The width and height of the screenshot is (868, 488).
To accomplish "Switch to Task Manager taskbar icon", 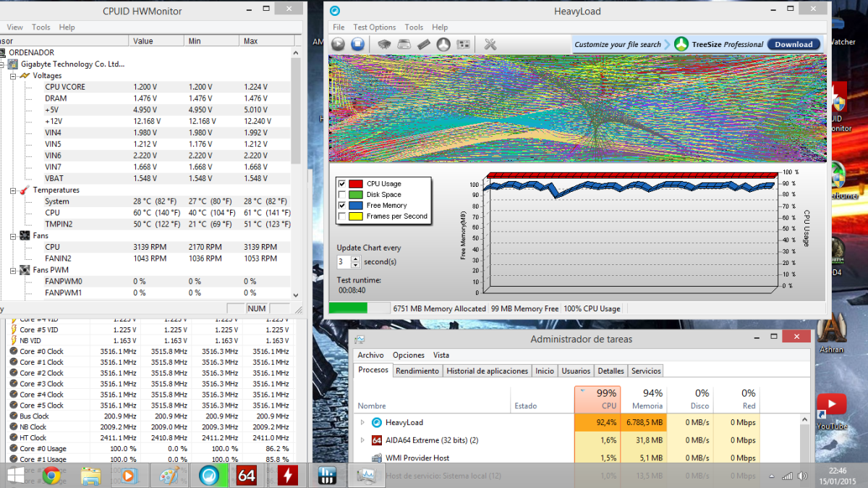I will [x=366, y=476].
